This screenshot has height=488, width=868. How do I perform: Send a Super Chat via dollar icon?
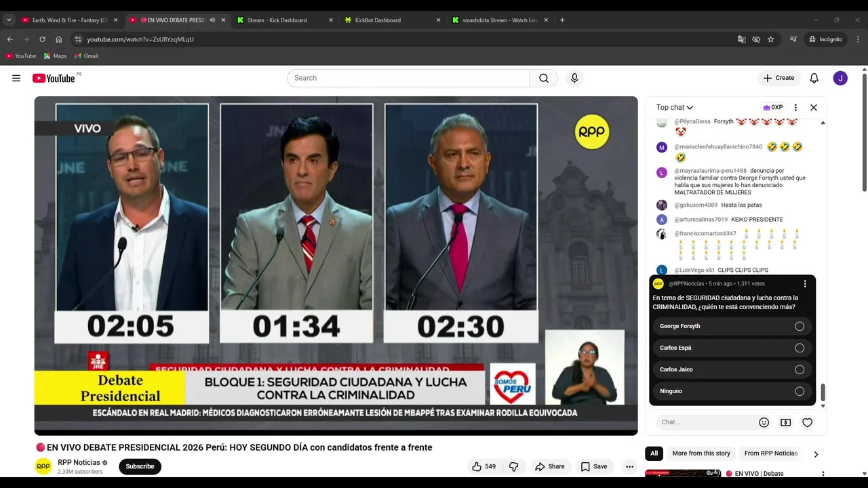(x=786, y=422)
